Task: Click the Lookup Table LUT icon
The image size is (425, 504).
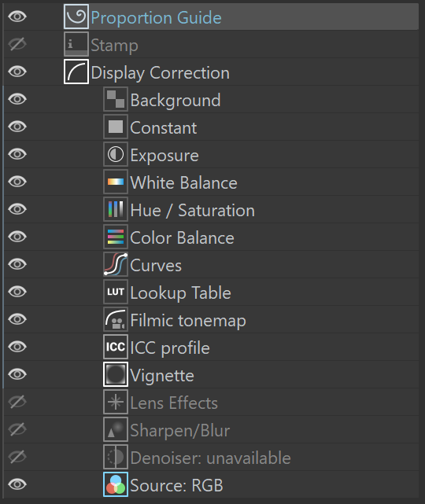Action: (116, 292)
